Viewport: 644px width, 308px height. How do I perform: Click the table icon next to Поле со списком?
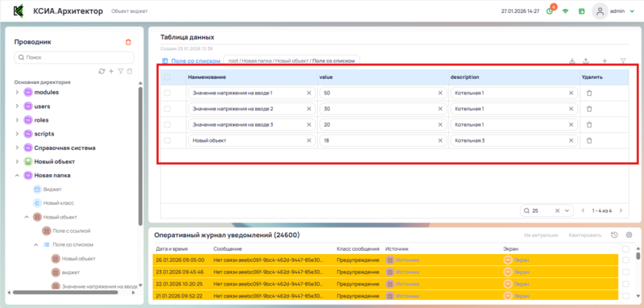(x=165, y=60)
